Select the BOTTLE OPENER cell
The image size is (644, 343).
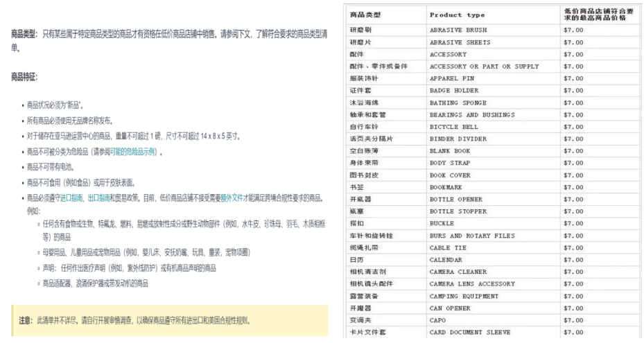(x=494, y=200)
